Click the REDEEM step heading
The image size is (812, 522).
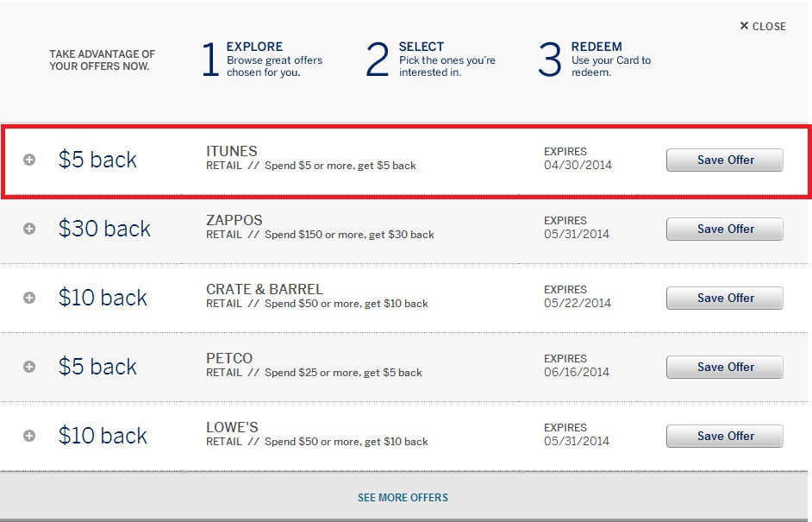tap(597, 47)
